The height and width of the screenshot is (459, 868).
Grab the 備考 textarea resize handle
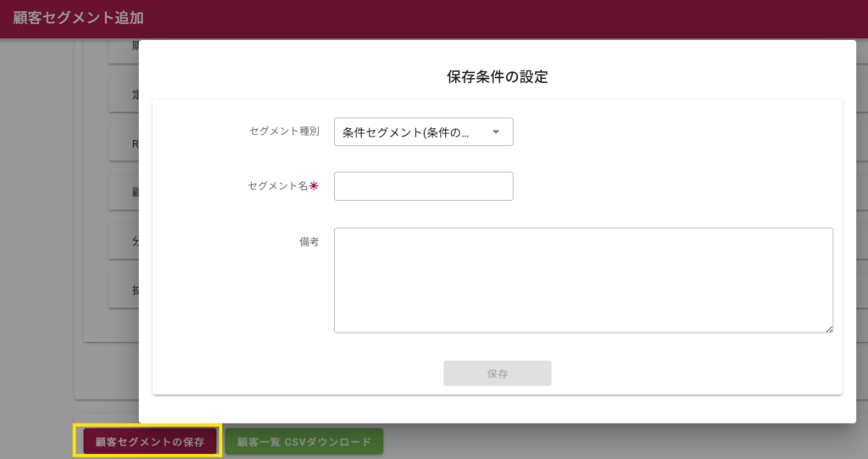click(x=829, y=328)
